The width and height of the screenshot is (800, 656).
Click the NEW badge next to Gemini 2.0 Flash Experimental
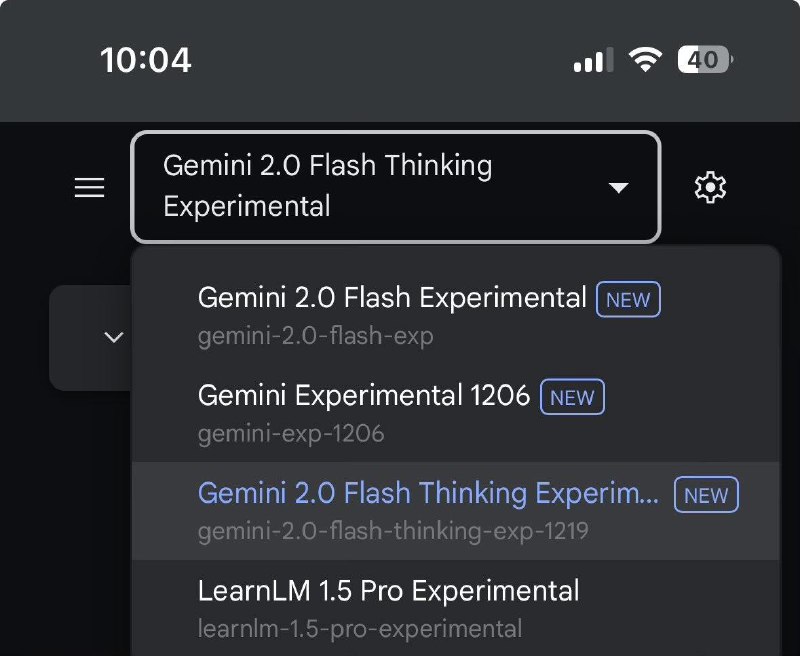click(627, 299)
